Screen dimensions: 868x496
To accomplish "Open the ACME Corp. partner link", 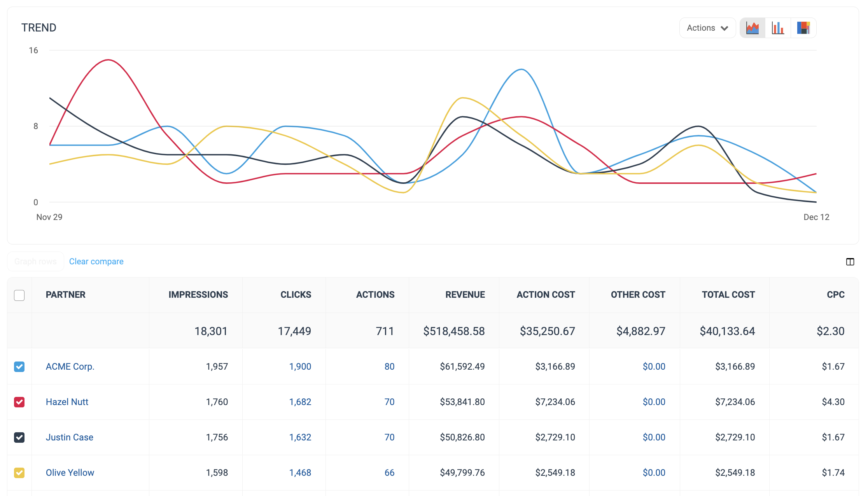I will [x=70, y=367].
